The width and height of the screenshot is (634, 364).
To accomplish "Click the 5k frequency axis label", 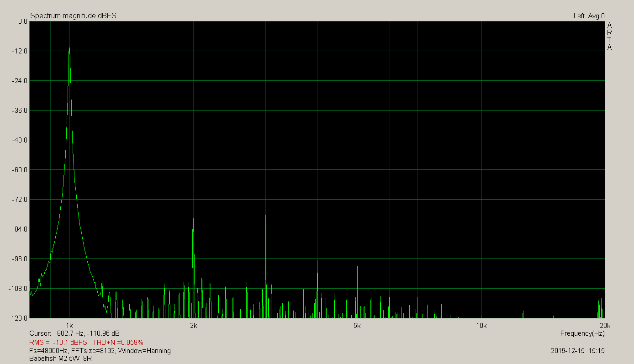I will (357, 326).
